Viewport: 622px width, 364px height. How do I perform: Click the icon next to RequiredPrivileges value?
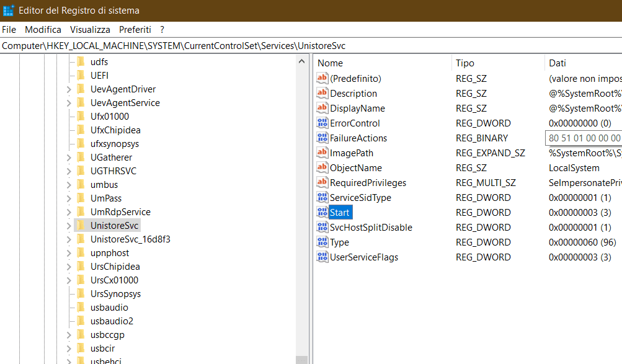tap(322, 182)
